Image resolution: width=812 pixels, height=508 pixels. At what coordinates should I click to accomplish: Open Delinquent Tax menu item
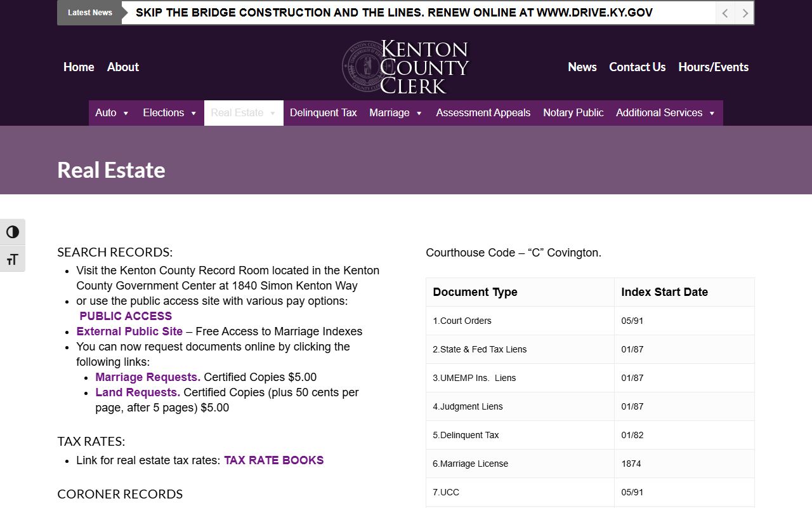tap(324, 113)
